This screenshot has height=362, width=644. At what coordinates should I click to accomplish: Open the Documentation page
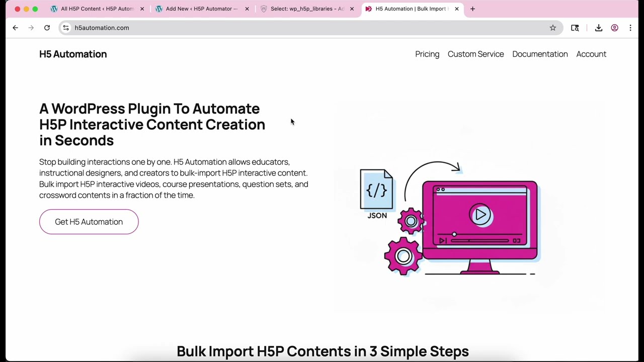coord(540,54)
